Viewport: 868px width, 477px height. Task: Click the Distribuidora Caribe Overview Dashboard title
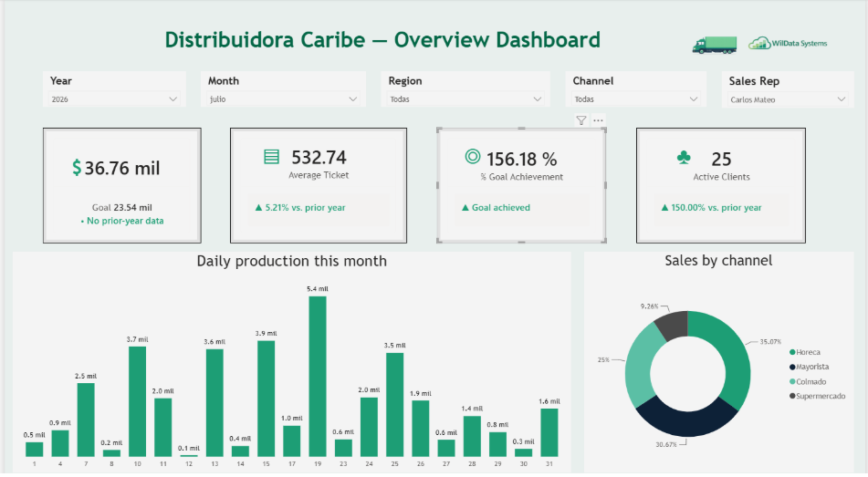(382, 40)
